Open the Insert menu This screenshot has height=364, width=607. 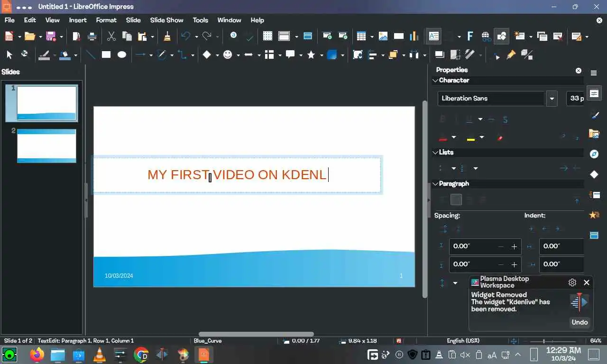(x=78, y=20)
